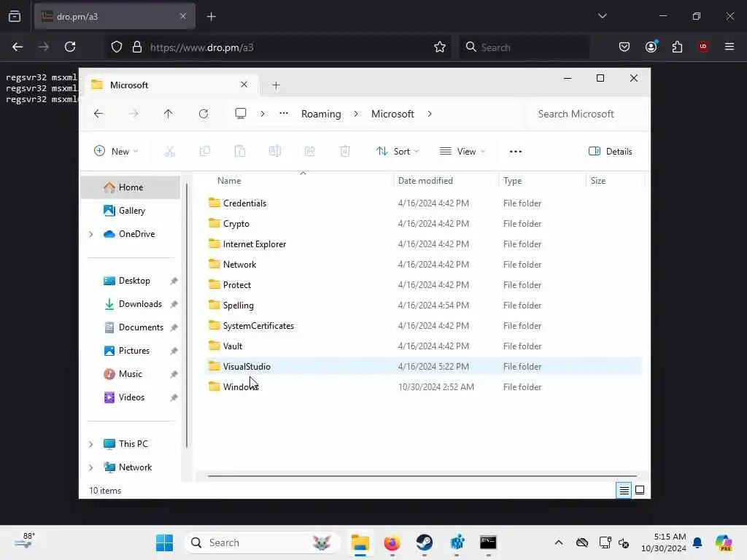Select the dro.pm/a3 Firefox tab
The width and height of the screenshot is (747, 560).
coord(115,17)
